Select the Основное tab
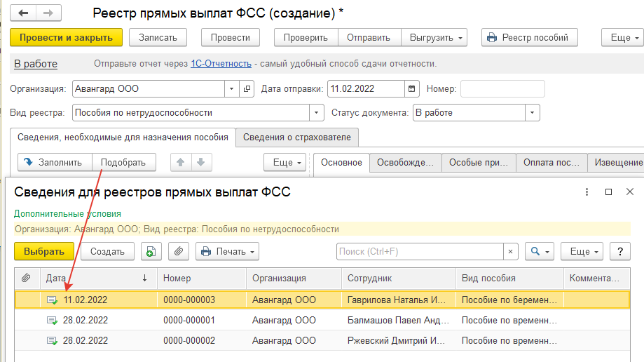 (x=341, y=162)
